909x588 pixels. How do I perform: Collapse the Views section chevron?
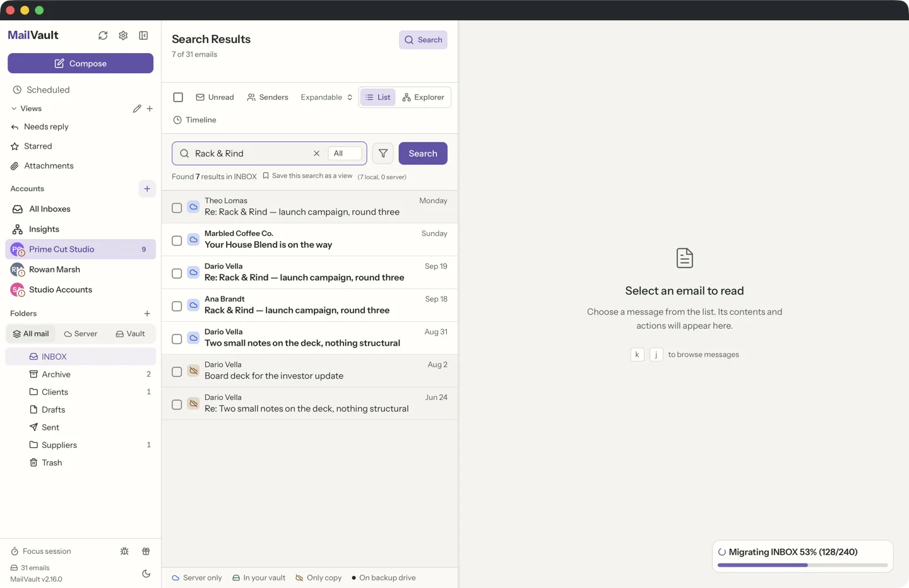[x=14, y=109]
